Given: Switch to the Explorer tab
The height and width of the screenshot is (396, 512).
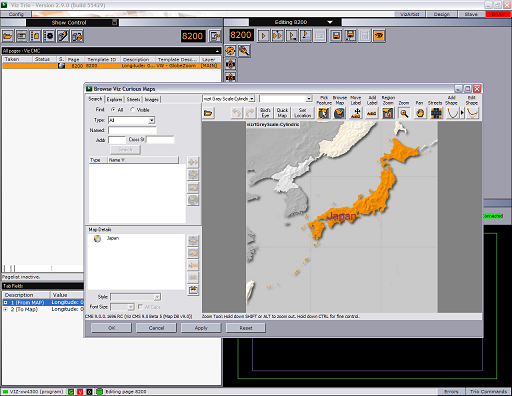Looking at the screenshot, I should [x=114, y=99].
